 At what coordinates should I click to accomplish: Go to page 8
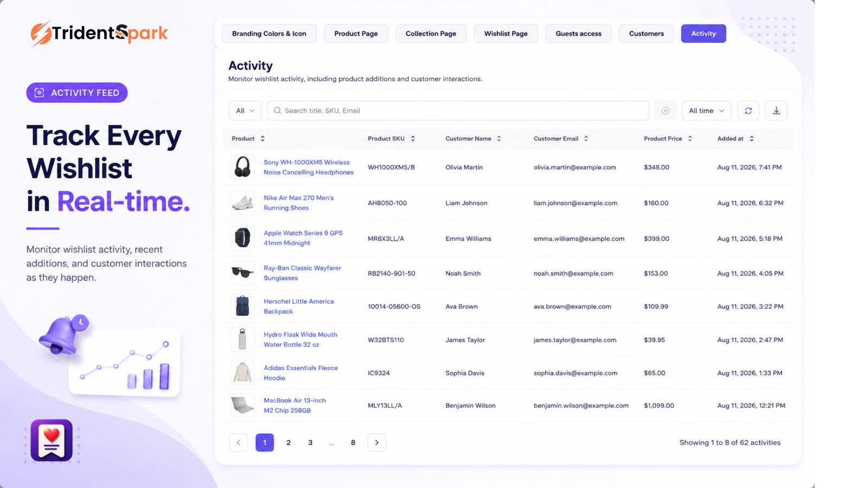[x=353, y=442]
